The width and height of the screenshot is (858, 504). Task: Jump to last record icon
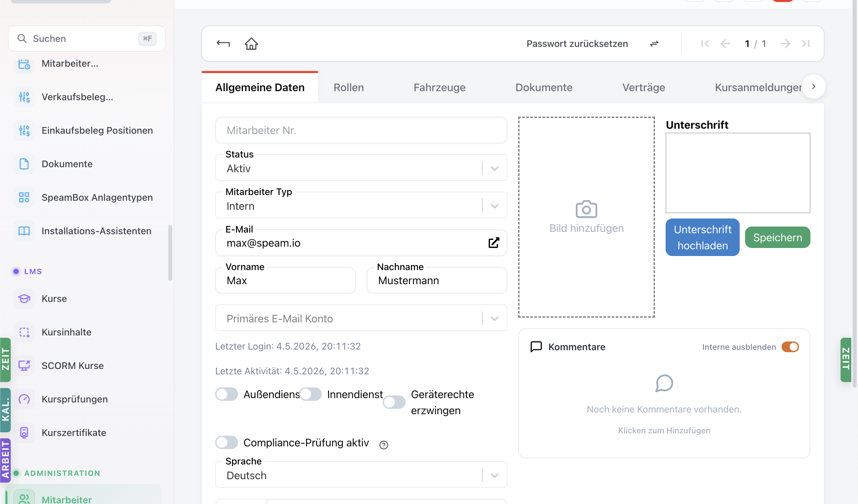pos(806,44)
